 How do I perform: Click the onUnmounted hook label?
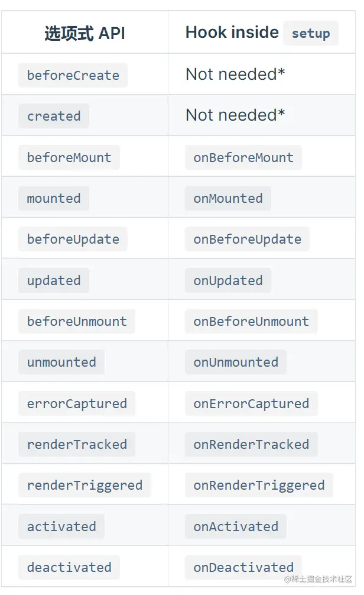(236, 363)
